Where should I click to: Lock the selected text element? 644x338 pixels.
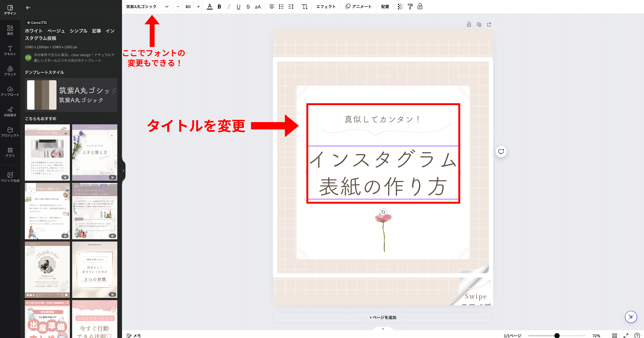(x=420, y=7)
